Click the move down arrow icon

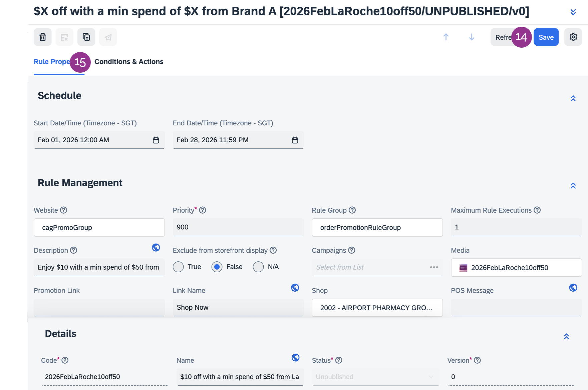tap(472, 37)
